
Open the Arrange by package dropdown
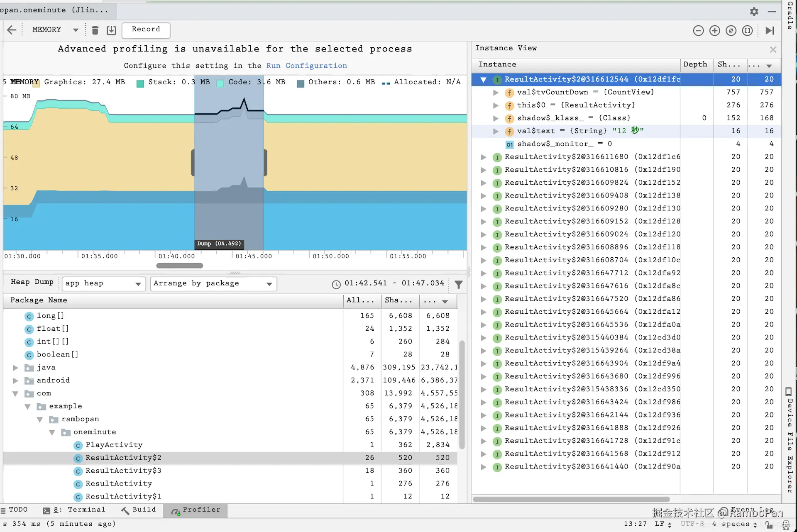coord(213,284)
